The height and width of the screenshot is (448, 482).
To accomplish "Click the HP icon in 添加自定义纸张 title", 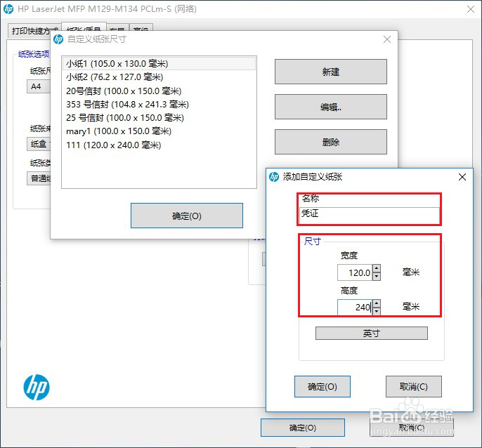I will click(274, 177).
